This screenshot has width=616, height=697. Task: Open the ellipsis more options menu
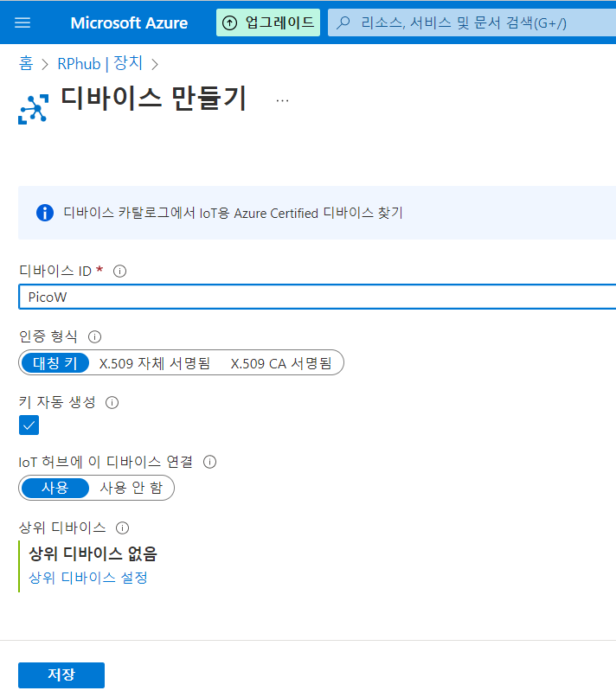[x=282, y=101]
